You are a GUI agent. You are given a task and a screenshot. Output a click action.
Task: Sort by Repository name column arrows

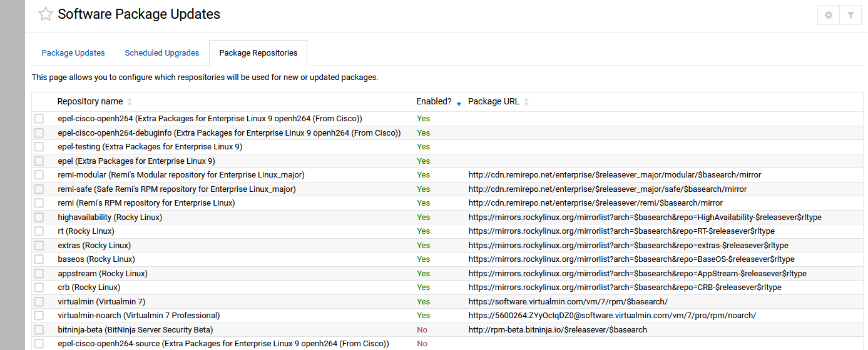point(130,102)
